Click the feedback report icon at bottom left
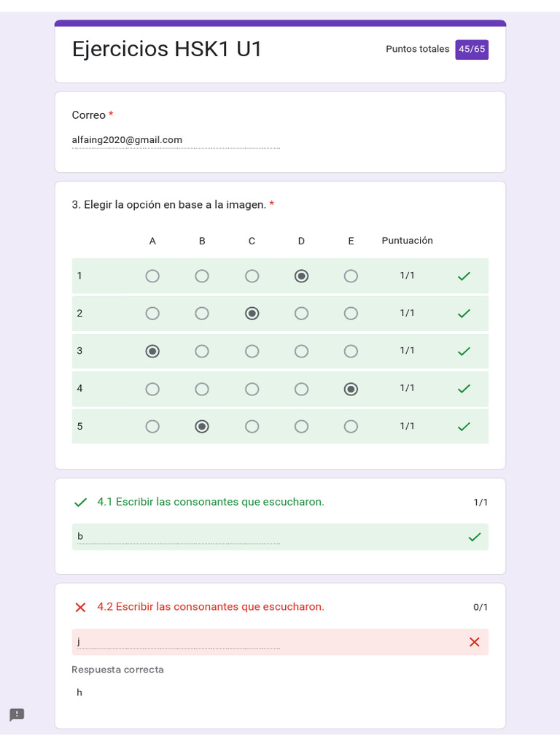Viewport: 560px width, 747px height. [17, 714]
